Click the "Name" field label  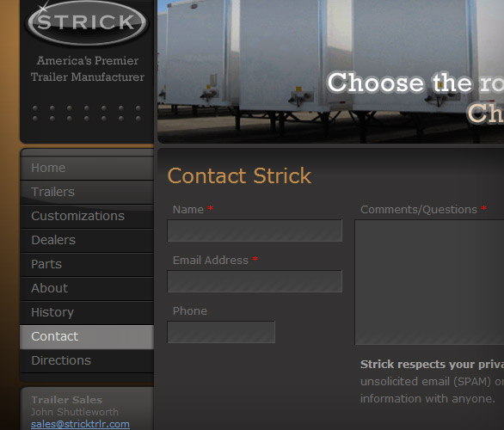188,210
